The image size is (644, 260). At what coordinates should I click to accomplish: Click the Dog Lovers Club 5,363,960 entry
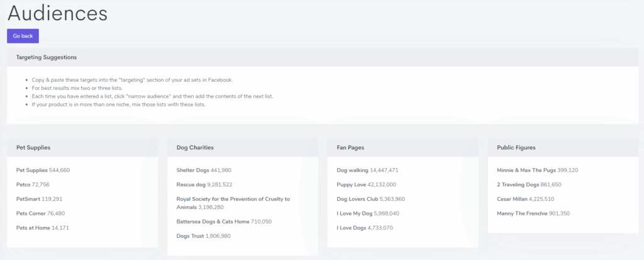pos(370,199)
